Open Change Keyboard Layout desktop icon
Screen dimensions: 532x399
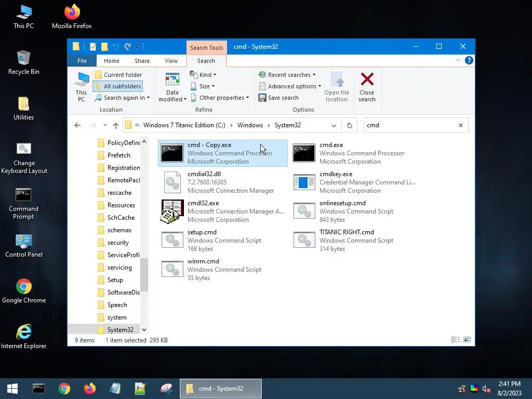pyautogui.click(x=24, y=158)
